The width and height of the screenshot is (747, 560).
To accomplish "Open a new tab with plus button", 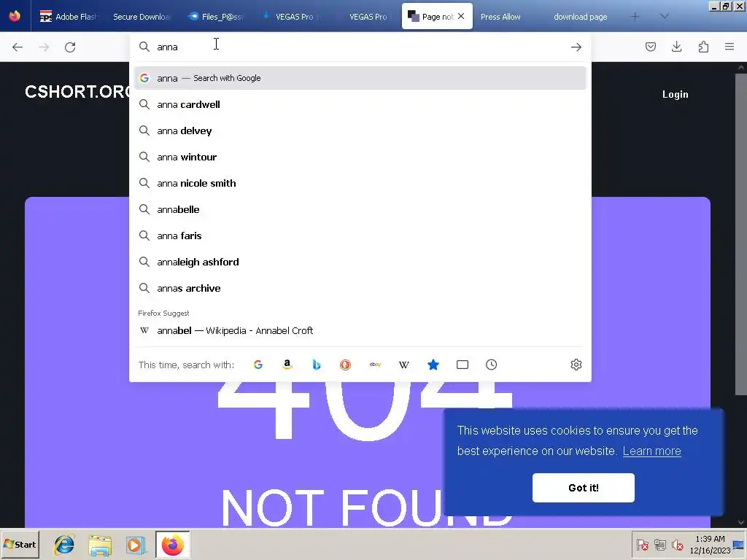I will coord(635,17).
